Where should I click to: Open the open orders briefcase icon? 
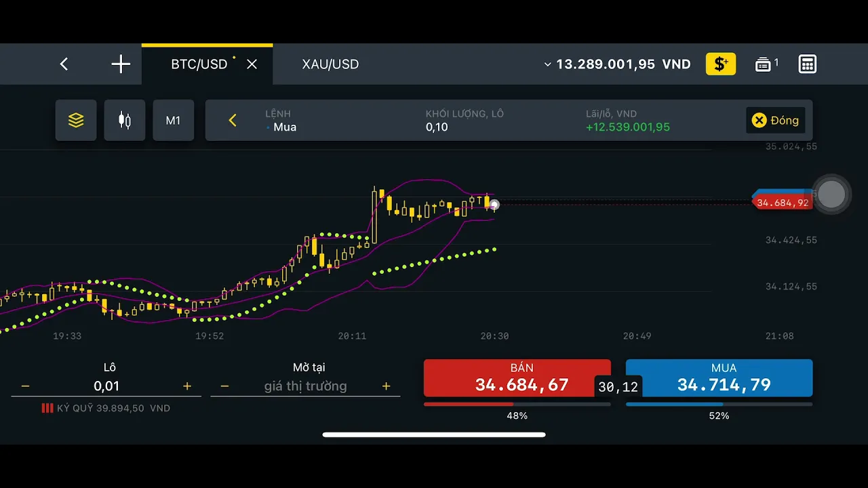[764, 64]
